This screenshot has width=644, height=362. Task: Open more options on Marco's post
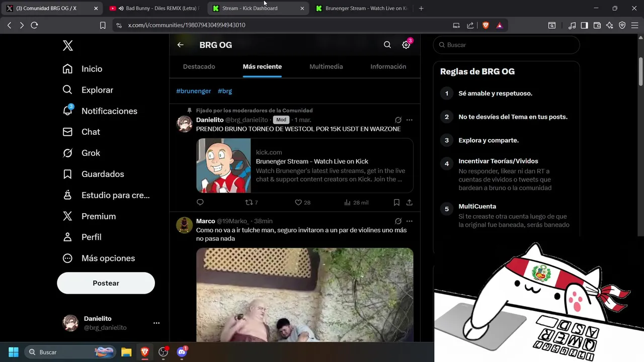point(410,221)
